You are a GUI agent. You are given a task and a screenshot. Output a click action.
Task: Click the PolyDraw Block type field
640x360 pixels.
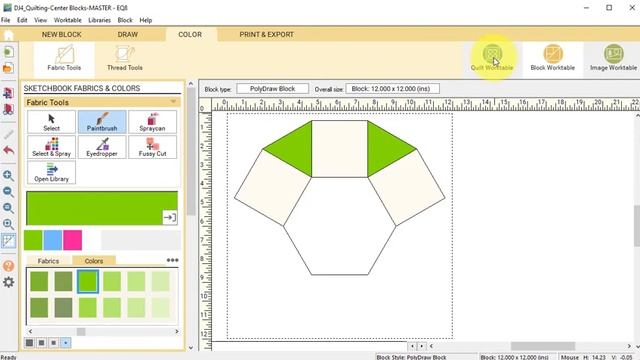coord(273,89)
